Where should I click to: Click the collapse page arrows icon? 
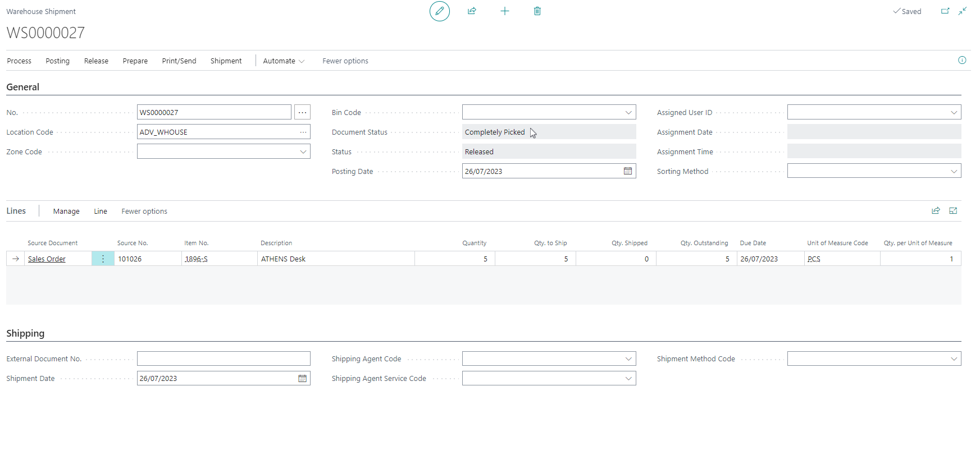(x=963, y=11)
